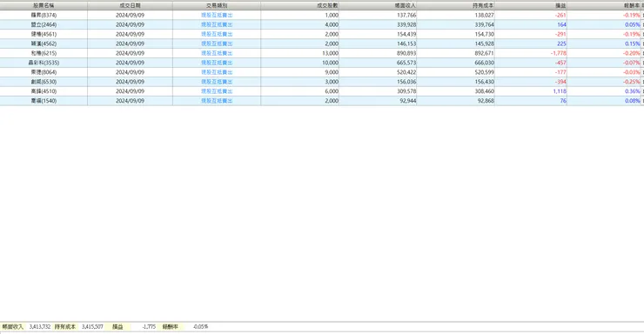Click the 2024/09/09 date in row 8374

pyautogui.click(x=130, y=15)
